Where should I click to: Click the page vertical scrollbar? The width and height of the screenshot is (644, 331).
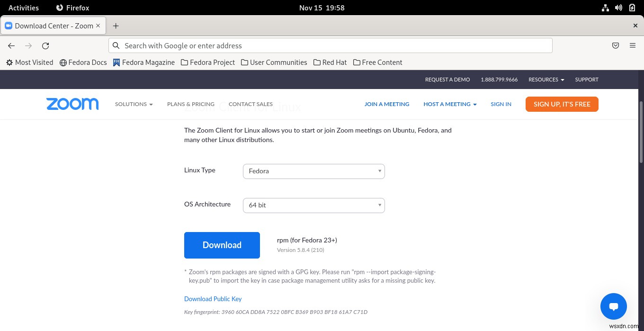pos(641,133)
